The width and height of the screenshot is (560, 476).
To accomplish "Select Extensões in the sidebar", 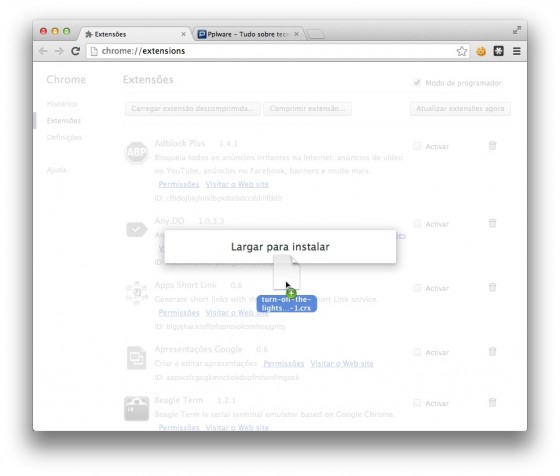I will click(64, 121).
